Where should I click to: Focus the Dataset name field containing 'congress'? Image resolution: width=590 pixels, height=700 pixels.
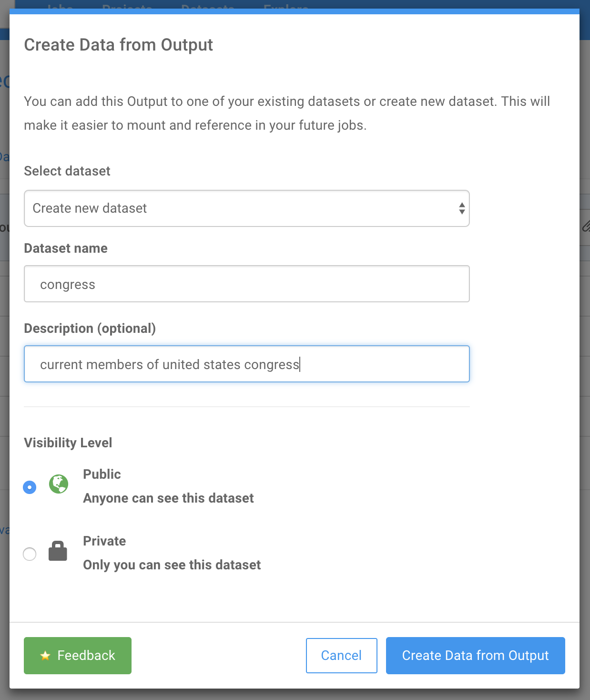coord(246,284)
